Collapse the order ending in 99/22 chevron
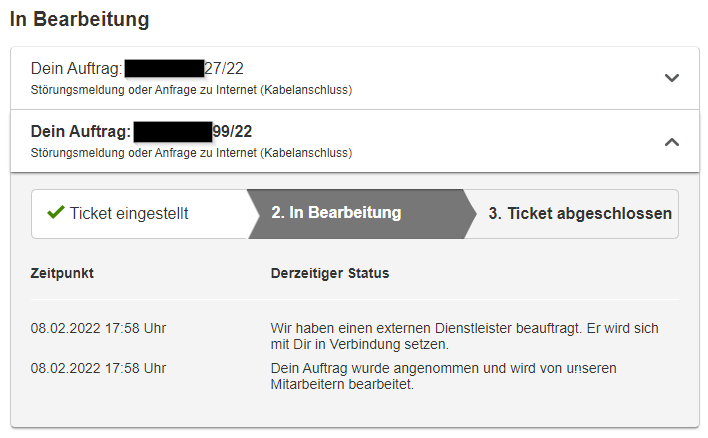 [672, 142]
